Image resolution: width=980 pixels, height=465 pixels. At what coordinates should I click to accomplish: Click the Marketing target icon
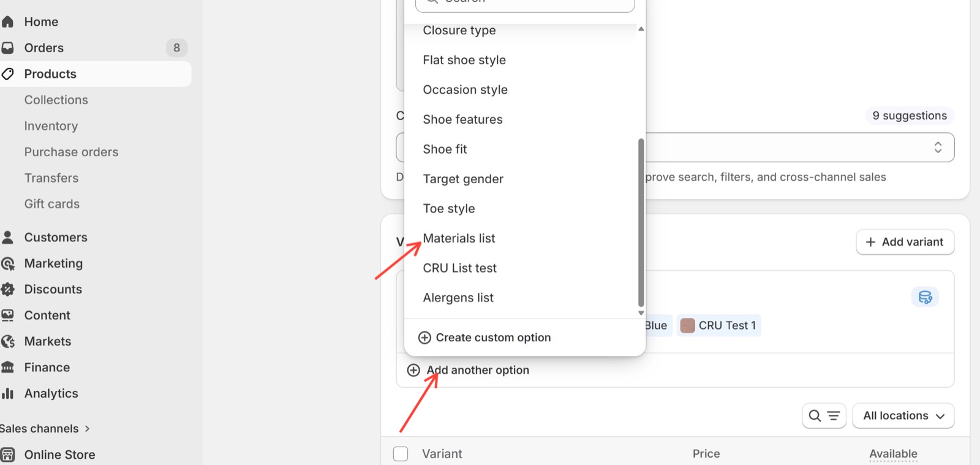7,263
